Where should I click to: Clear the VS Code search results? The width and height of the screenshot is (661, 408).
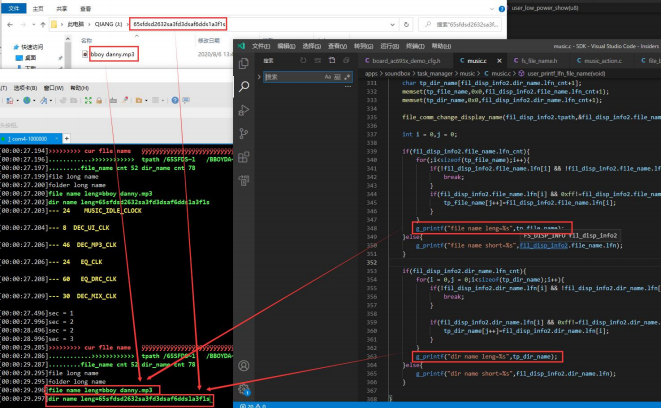[317, 61]
